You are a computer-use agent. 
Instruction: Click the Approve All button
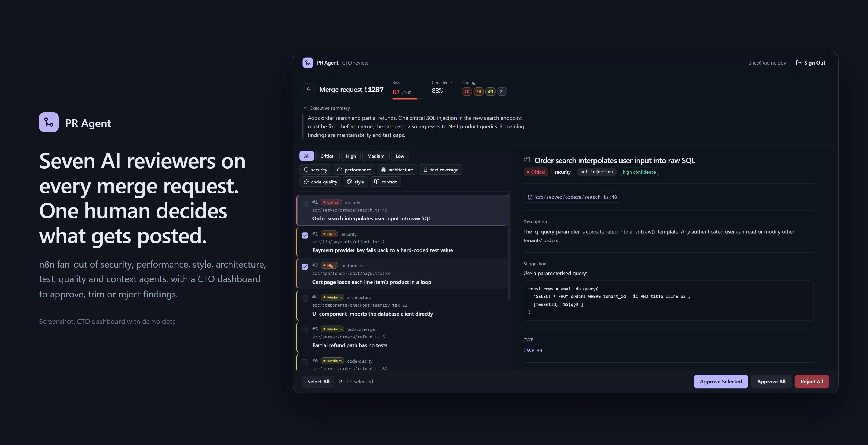pyautogui.click(x=771, y=381)
